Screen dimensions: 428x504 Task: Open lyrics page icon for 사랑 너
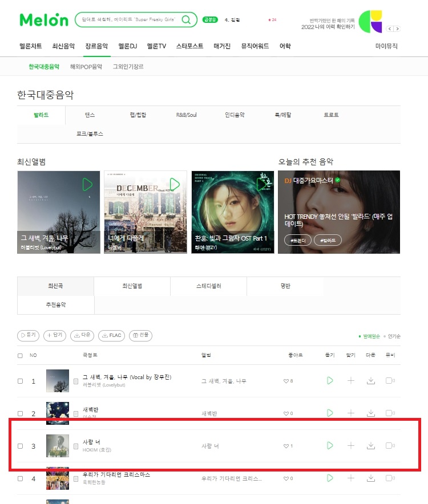click(76, 446)
